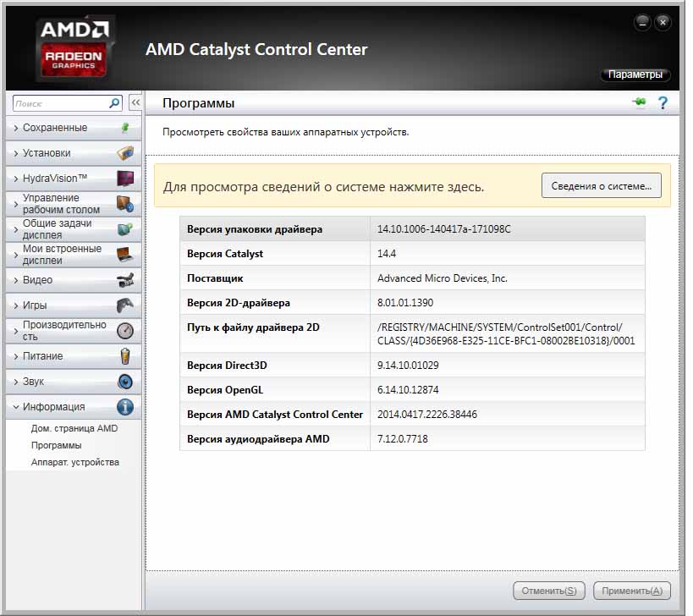The height and width of the screenshot is (616, 693).
Task: Click the AMD Radeon Graphics logo
Action: point(74,48)
